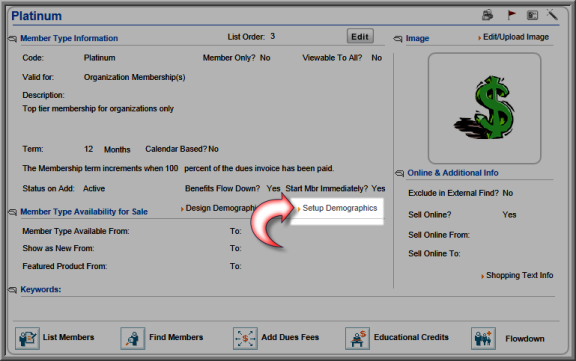Image resolution: width=576 pixels, height=361 pixels.
Task: Click the Start Mbr Immediately? label
Action: [x=327, y=188]
